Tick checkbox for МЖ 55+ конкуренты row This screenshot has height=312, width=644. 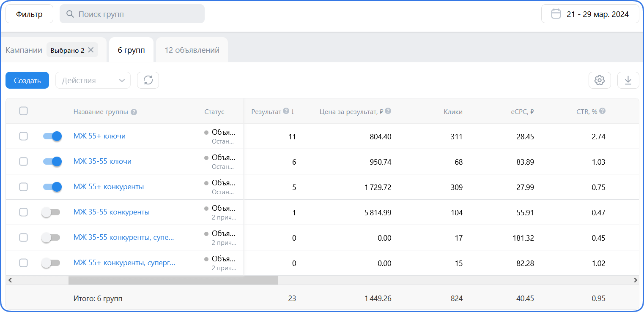[x=24, y=187]
